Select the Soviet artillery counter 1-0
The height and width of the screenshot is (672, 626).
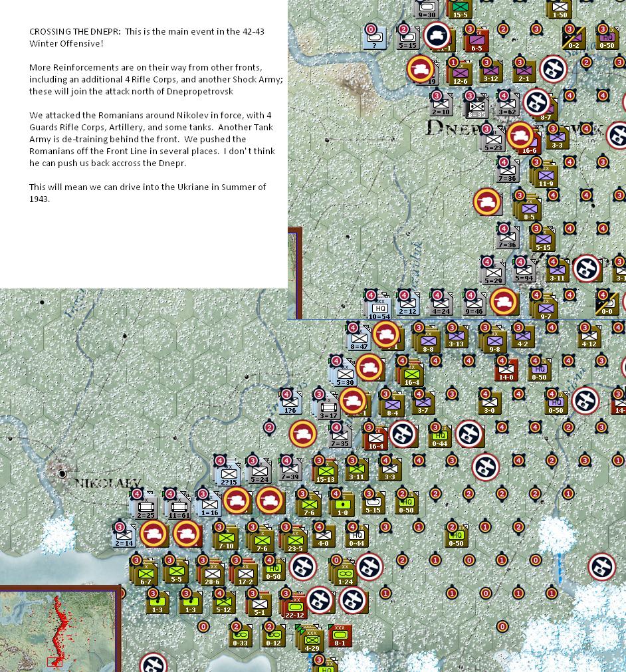(342, 505)
